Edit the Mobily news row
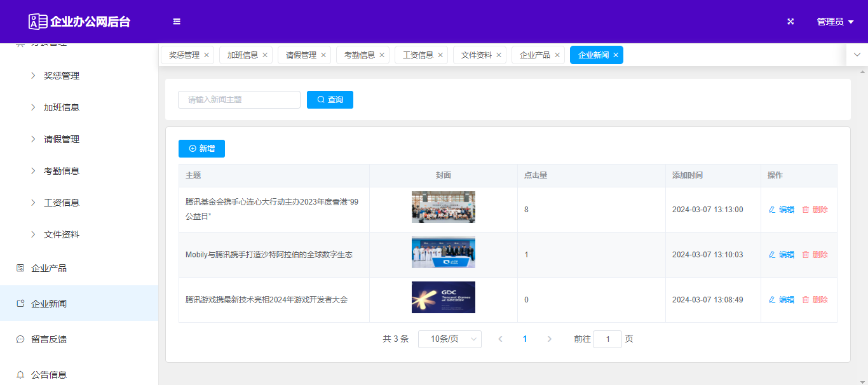 [782, 255]
